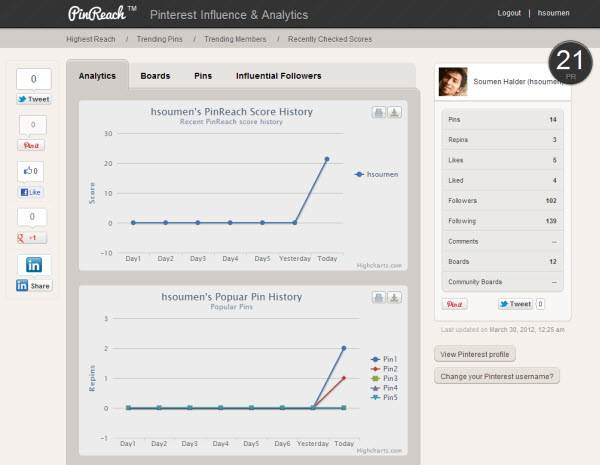Click the left sidebar Pin it button
Screen dimensions: 600x465
(31, 145)
